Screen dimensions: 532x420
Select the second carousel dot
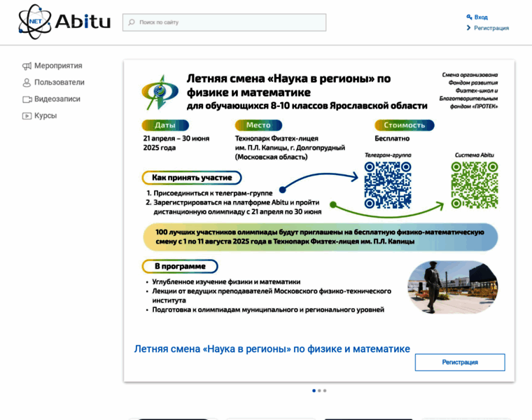click(x=319, y=391)
